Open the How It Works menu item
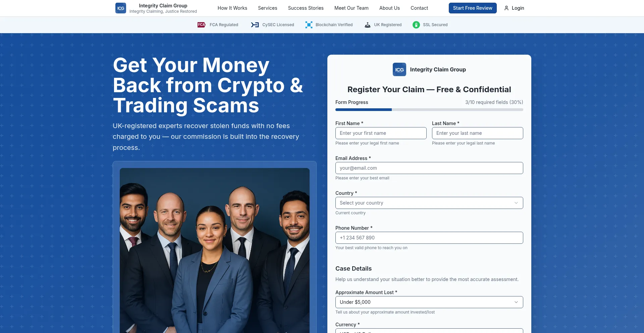 [232, 8]
